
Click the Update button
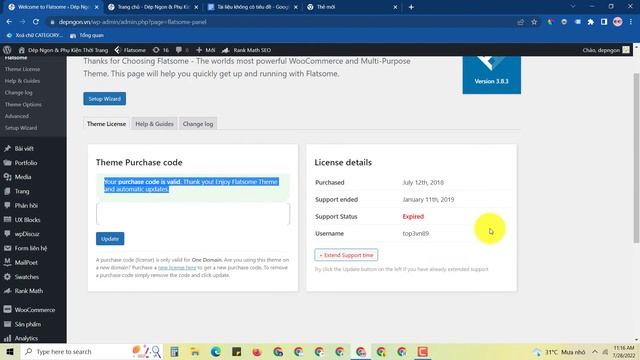tap(110, 239)
